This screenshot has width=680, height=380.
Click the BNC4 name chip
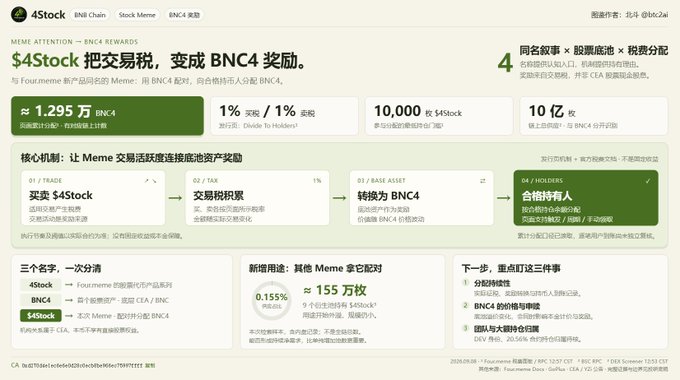click(x=41, y=300)
